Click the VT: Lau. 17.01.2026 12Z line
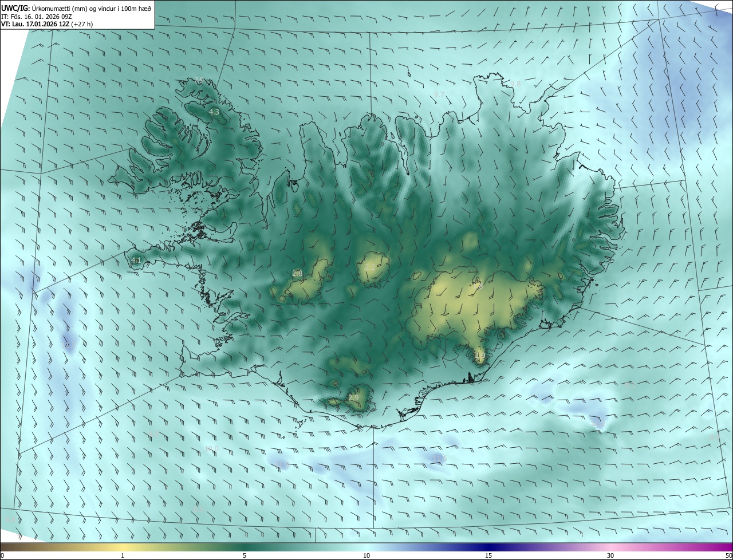733x560 pixels. 48,25
